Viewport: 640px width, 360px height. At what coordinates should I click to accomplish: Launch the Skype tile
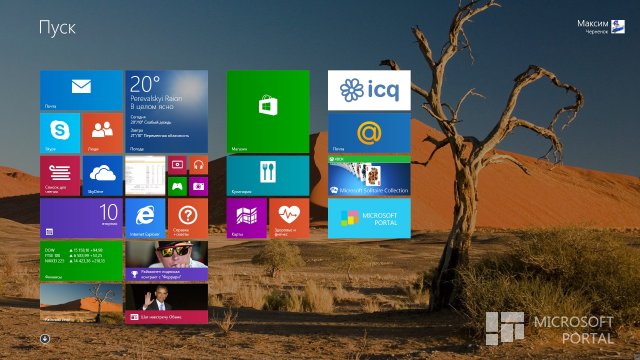60,133
